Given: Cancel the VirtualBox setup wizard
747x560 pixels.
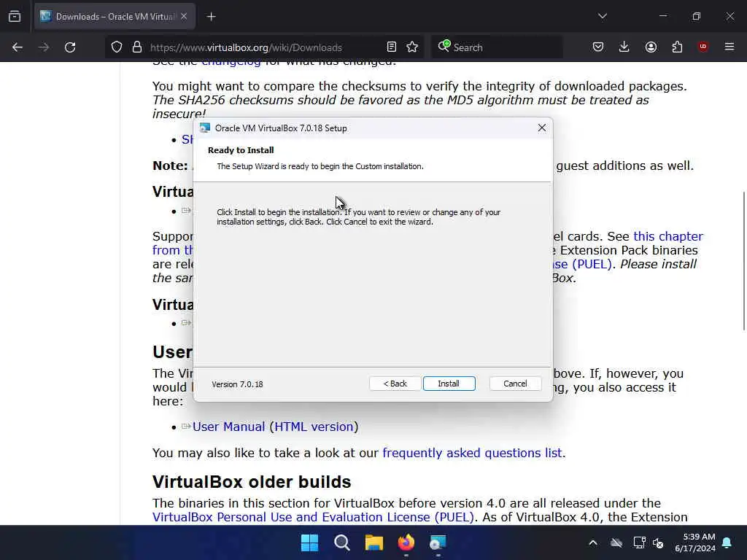Looking at the screenshot, I should point(515,384).
